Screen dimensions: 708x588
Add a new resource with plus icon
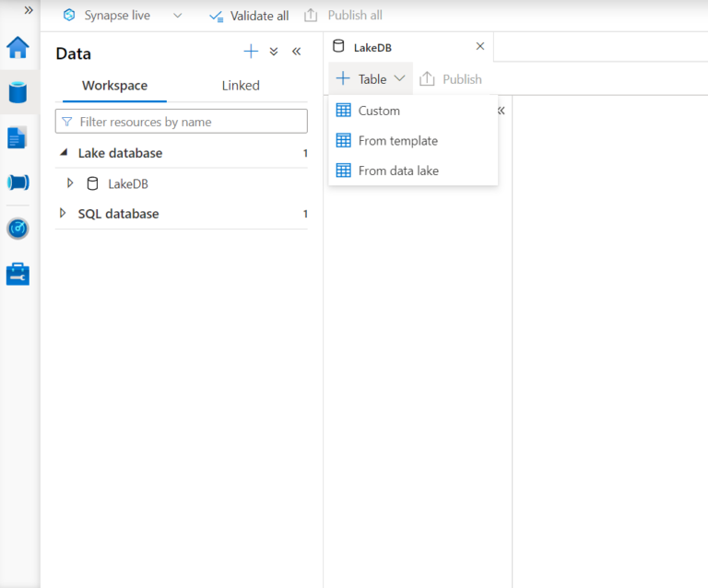pyautogui.click(x=251, y=52)
